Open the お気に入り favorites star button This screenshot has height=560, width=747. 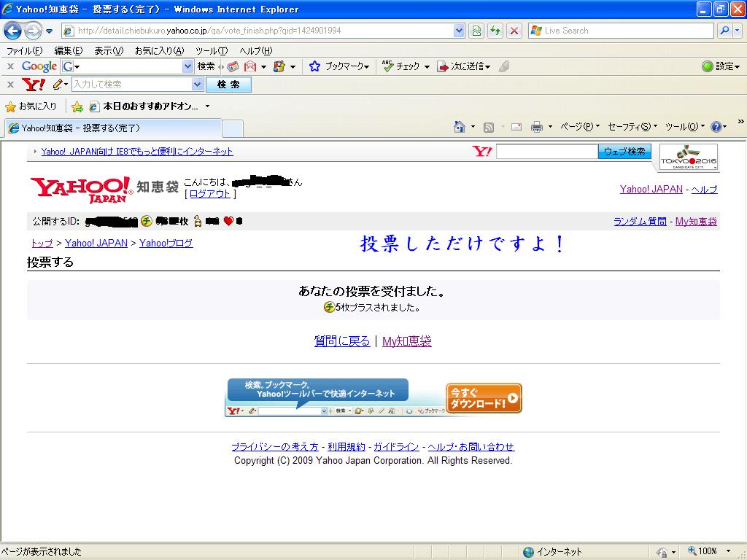[31, 106]
